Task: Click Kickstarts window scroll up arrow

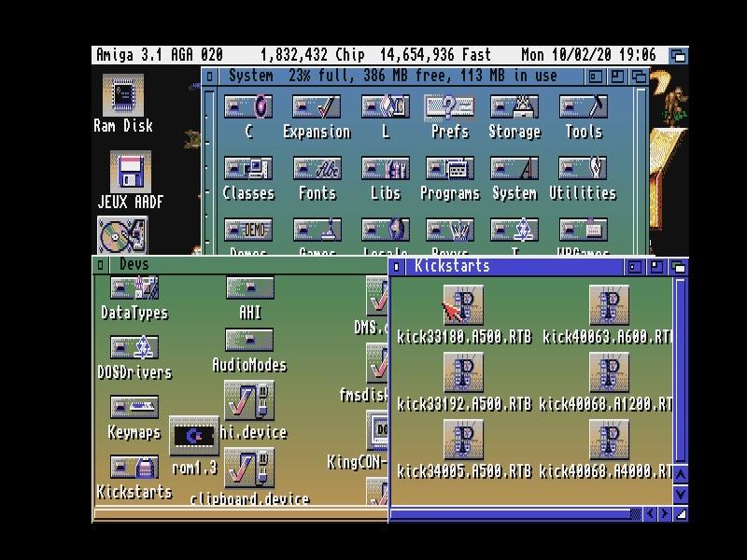Action: [681, 475]
